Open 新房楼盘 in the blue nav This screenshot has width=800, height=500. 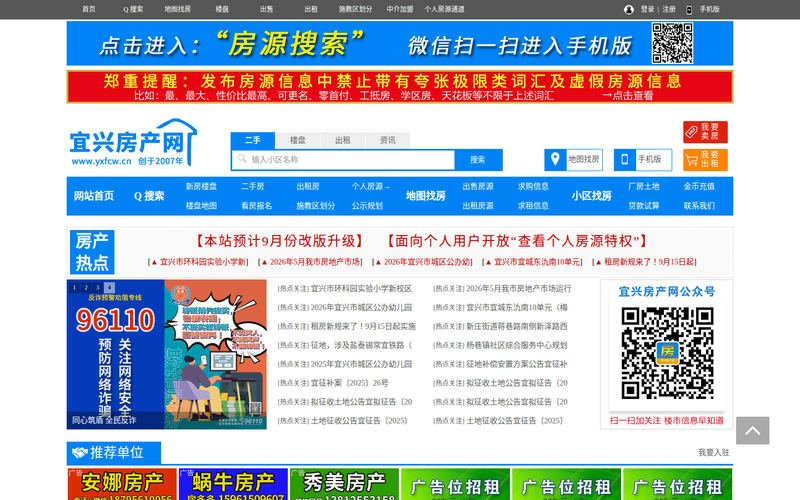201,187
